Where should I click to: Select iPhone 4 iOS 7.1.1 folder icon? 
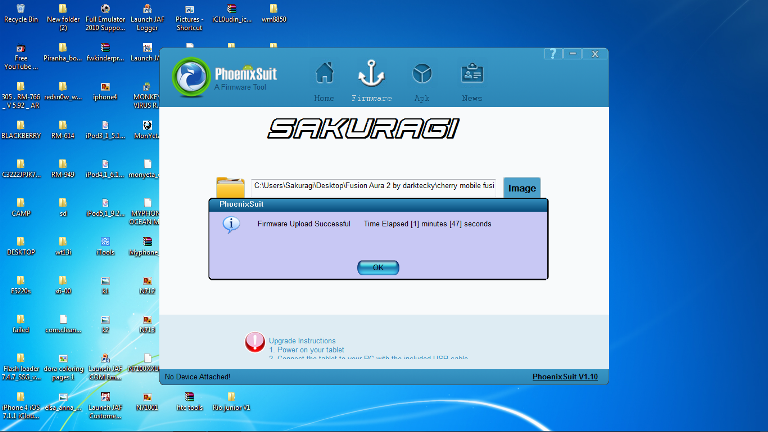(21, 406)
